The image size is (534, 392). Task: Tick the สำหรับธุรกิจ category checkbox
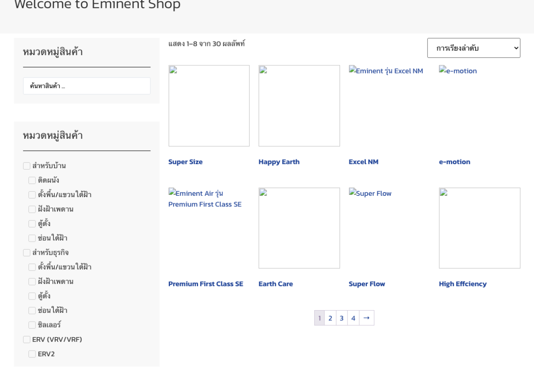pyautogui.click(x=27, y=253)
